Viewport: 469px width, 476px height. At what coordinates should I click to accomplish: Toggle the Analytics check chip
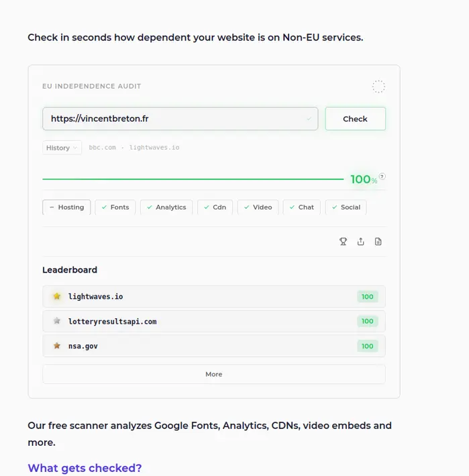(x=166, y=207)
